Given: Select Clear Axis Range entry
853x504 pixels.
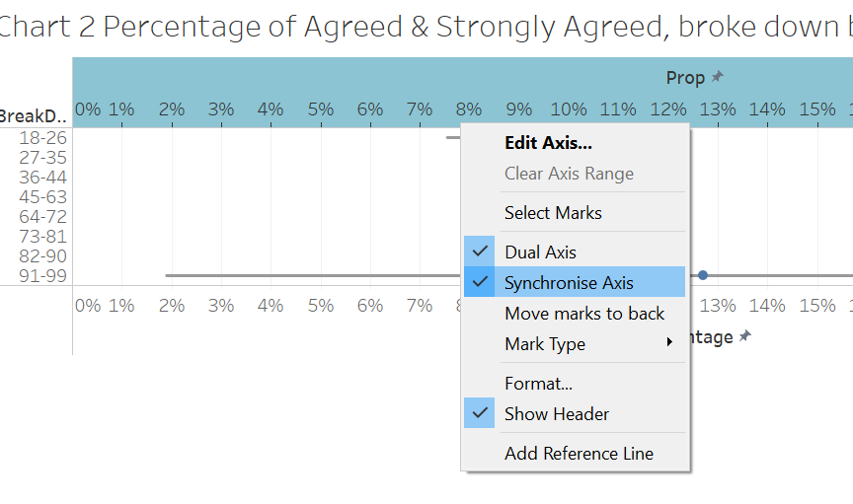Looking at the screenshot, I should click(x=569, y=174).
